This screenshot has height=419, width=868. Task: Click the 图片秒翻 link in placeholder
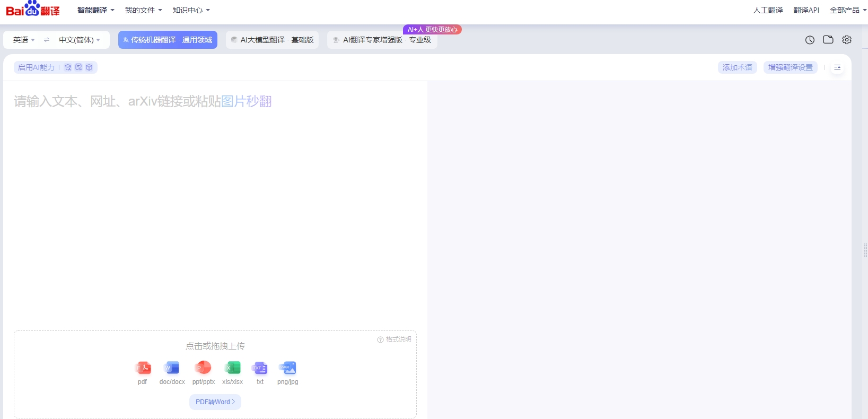[x=247, y=101]
